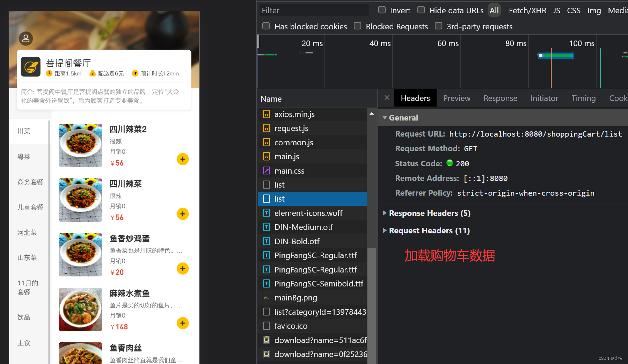Open 四川辣菜2 dish thumbnail
The image size is (628, 364).
pyautogui.click(x=81, y=145)
